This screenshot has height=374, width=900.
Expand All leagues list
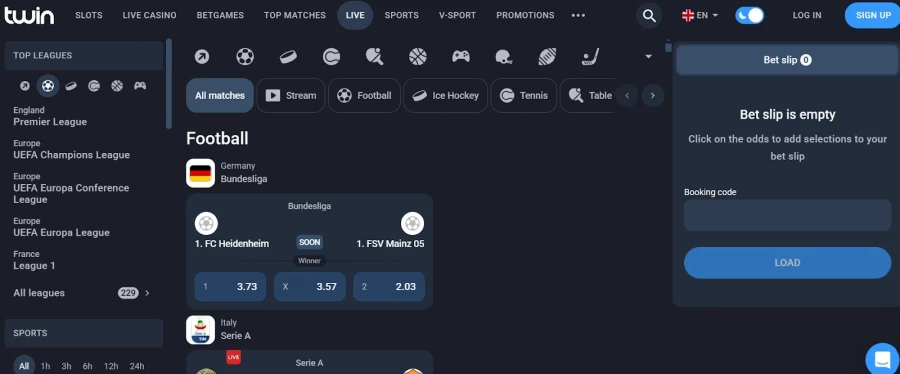pos(82,293)
